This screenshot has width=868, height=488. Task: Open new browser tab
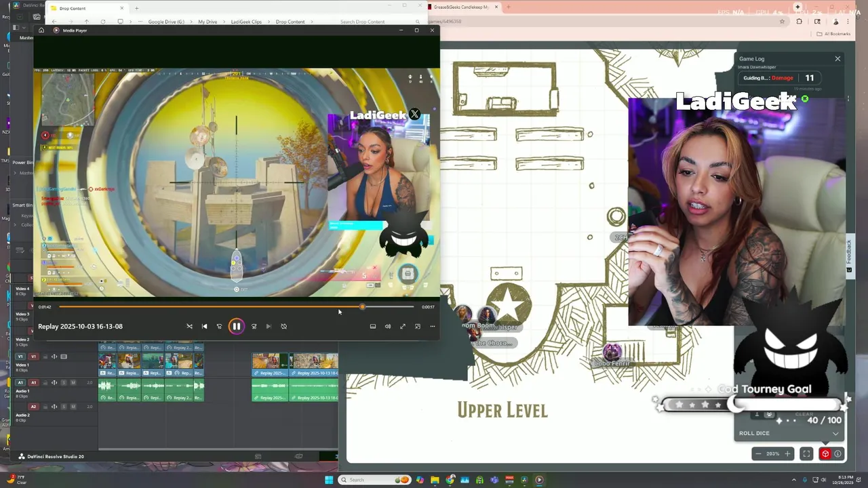(x=509, y=7)
